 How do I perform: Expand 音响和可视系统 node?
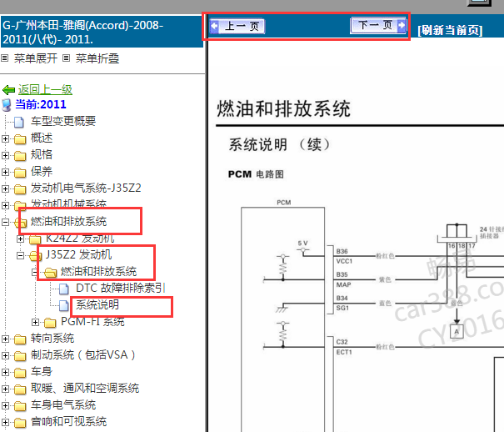click(5, 422)
